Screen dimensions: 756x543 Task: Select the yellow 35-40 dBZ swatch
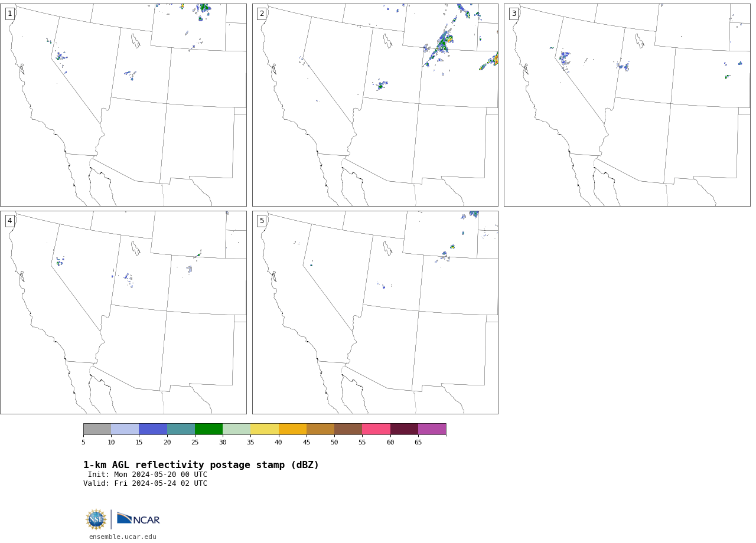265,429
